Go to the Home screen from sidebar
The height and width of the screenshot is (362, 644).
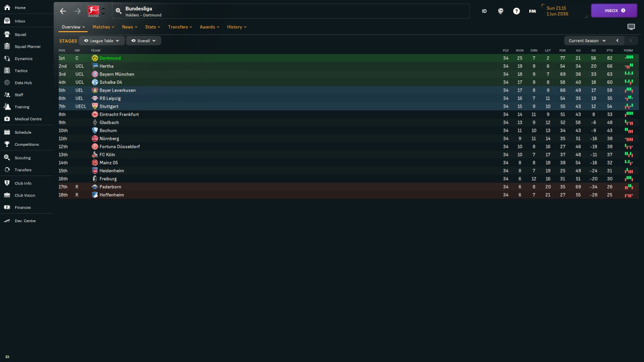tap(20, 8)
